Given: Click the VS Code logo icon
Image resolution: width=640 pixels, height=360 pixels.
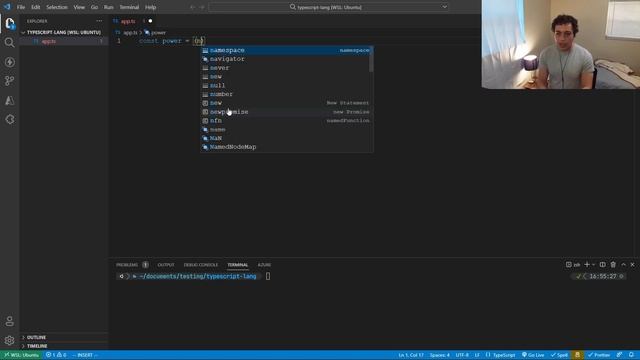Looking at the screenshot, I should point(7,7).
